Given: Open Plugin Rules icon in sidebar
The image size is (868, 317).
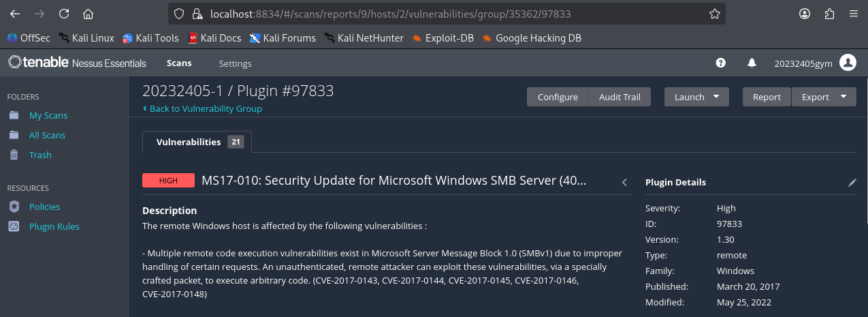Looking at the screenshot, I should click(14, 226).
